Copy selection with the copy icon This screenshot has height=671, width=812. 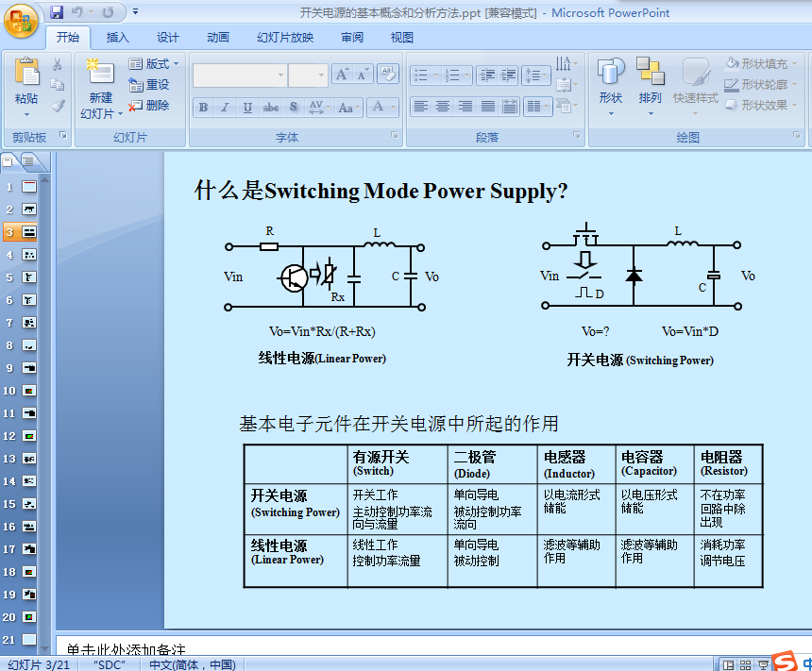pos(57,85)
